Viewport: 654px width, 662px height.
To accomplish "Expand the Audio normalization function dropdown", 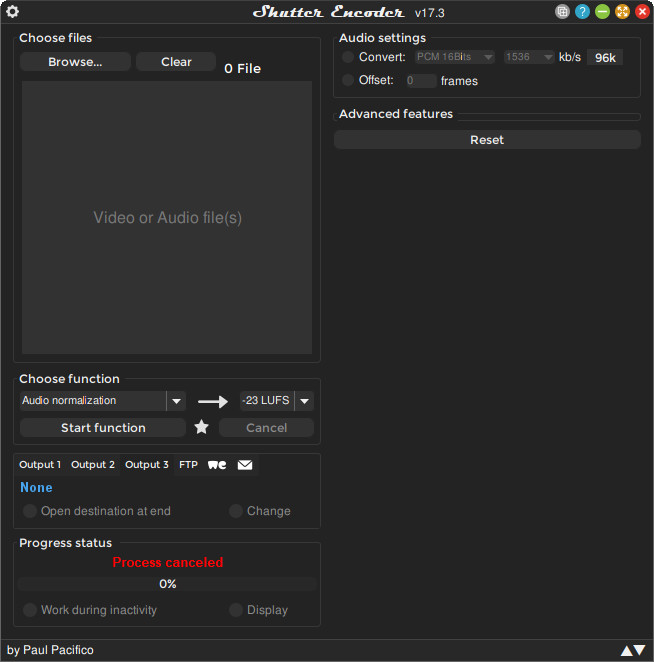I will click(176, 401).
